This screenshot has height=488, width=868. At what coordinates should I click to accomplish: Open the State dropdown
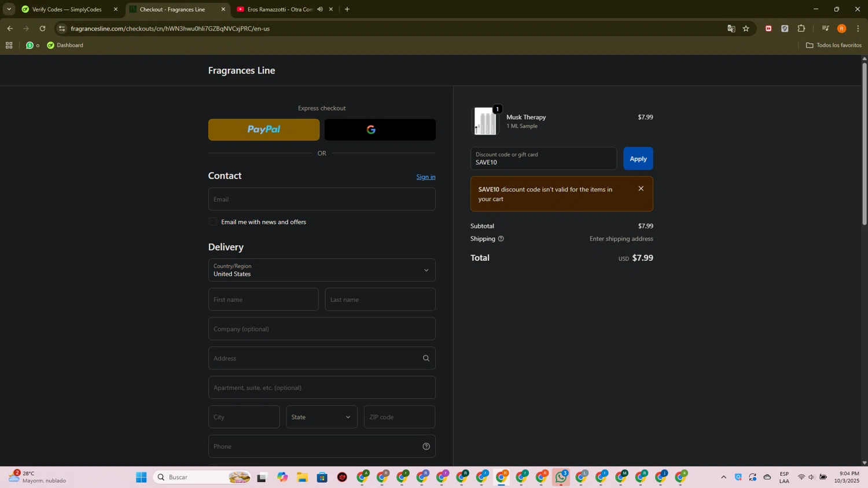322,417
